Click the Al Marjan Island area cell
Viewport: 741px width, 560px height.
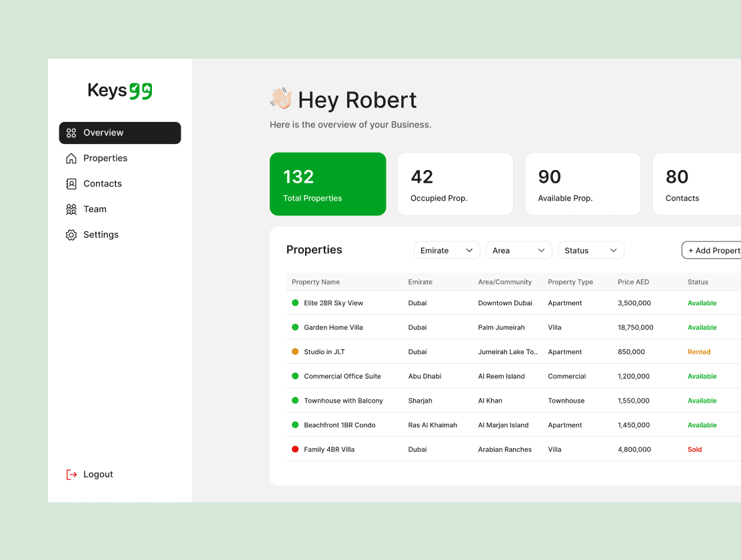pos(503,425)
